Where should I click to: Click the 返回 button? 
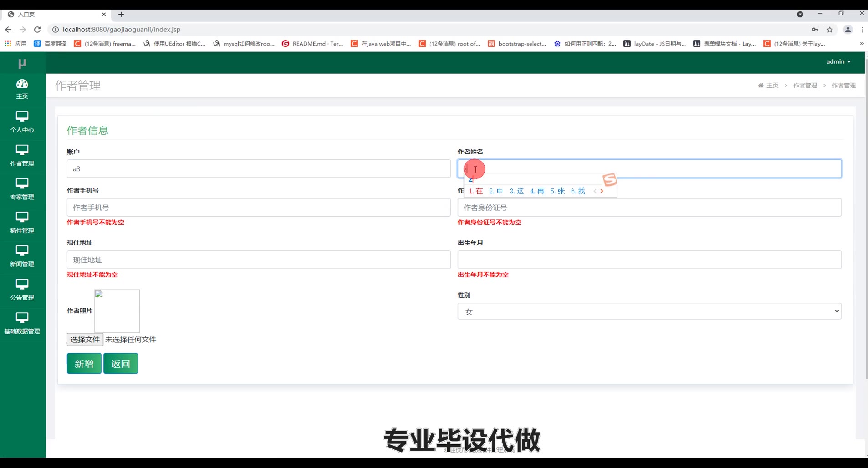pos(121,364)
